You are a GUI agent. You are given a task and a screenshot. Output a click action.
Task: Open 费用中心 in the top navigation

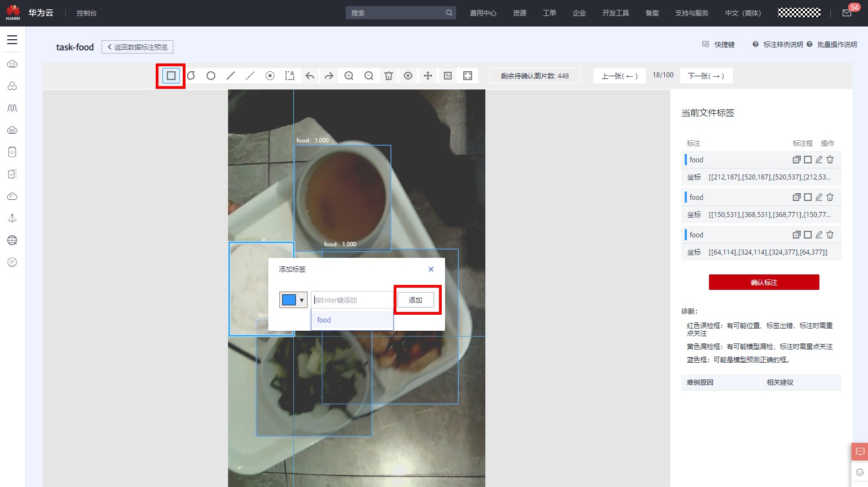[483, 13]
